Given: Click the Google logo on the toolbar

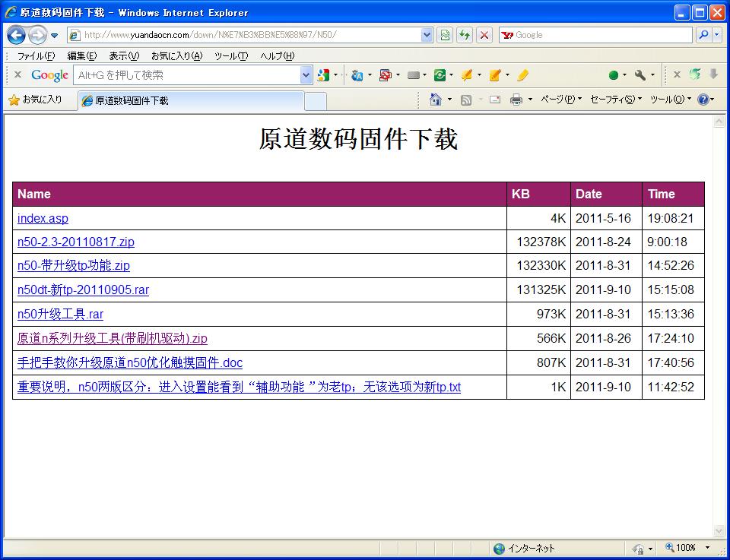Looking at the screenshot, I should (x=50, y=75).
